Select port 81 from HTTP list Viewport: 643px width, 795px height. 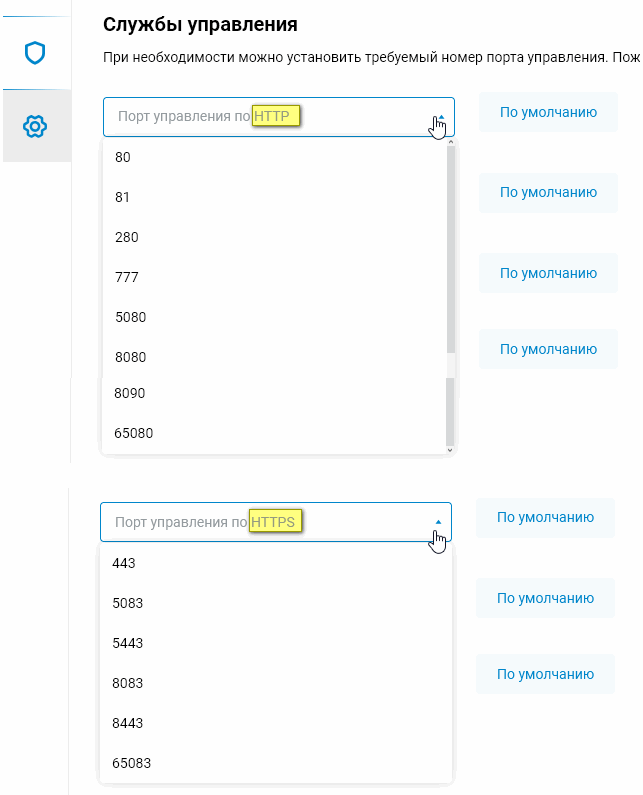274,197
